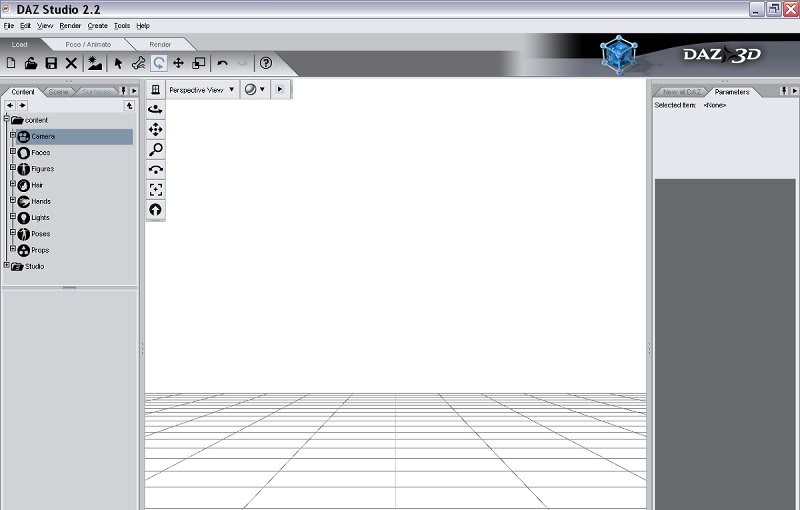Open the shading sphere style dropdown
Image resolution: width=800 pixels, height=510 pixels.
pyautogui.click(x=256, y=90)
